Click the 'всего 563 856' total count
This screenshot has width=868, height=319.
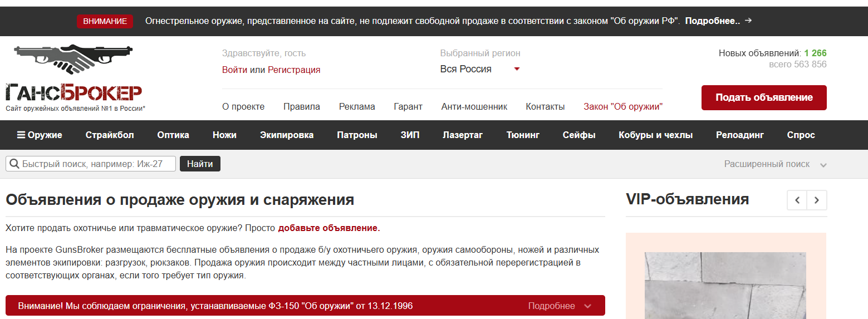tap(797, 64)
